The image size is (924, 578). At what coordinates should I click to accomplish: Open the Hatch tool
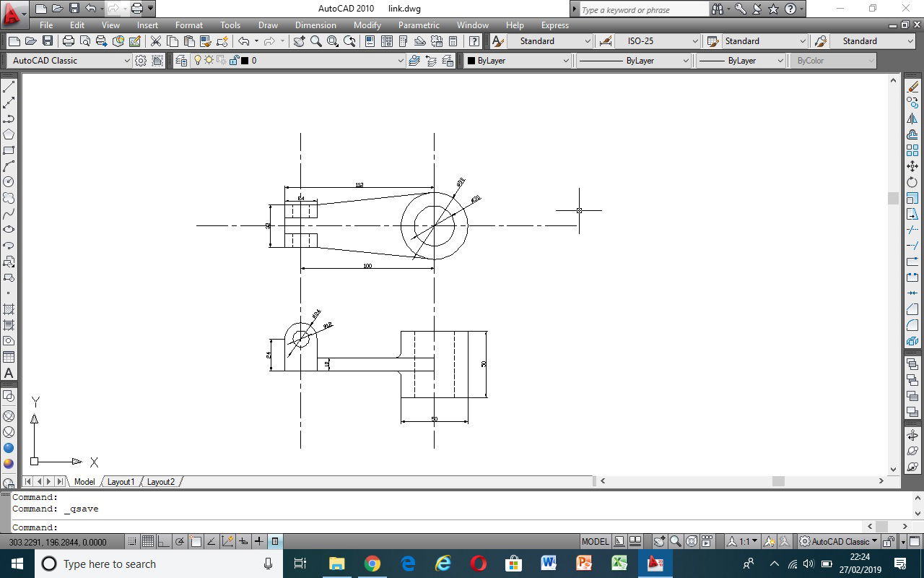point(9,309)
